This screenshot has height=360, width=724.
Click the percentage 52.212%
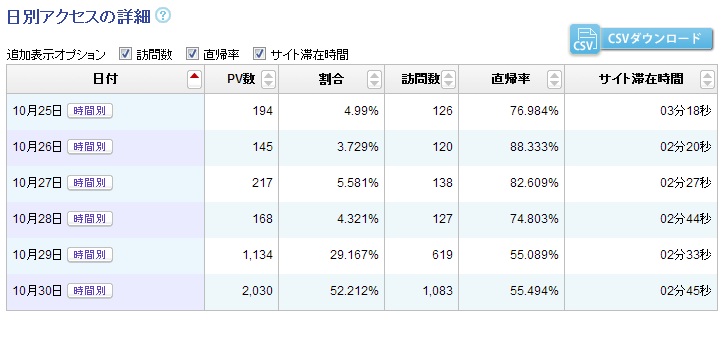pos(354,290)
